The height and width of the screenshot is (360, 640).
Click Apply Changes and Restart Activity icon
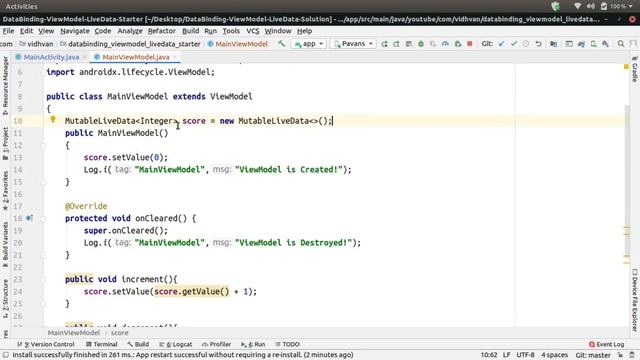point(396,44)
